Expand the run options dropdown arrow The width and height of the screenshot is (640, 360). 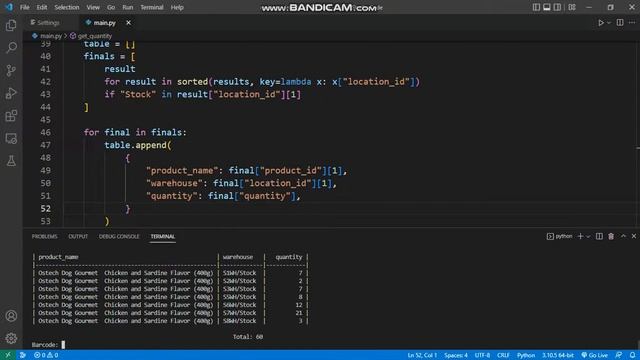click(609, 23)
